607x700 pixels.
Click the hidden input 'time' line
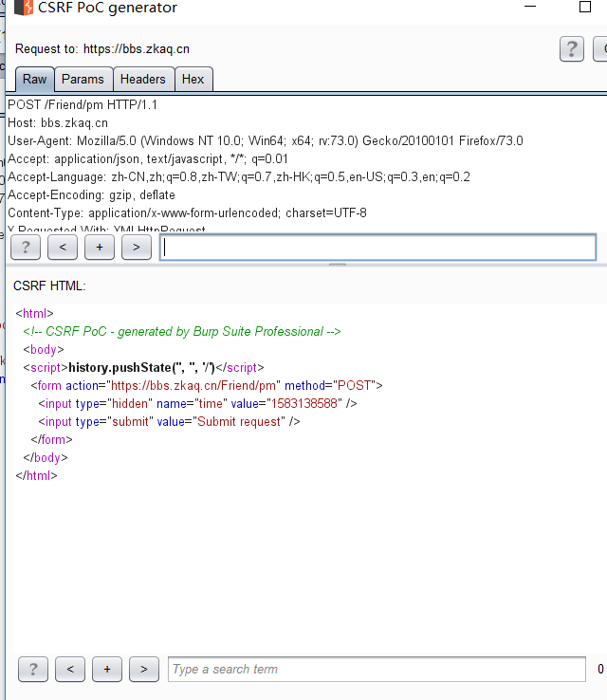coord(197,403)
